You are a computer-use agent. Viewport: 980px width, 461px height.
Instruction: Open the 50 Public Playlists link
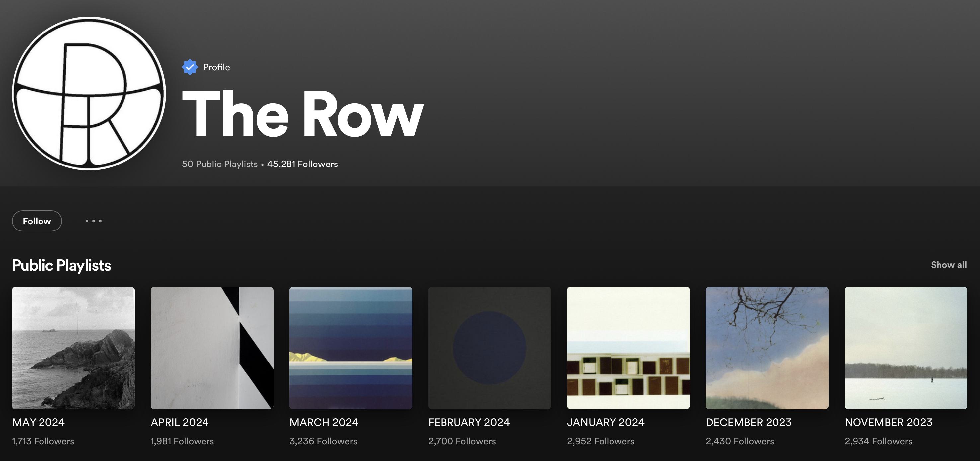[219, 164]
